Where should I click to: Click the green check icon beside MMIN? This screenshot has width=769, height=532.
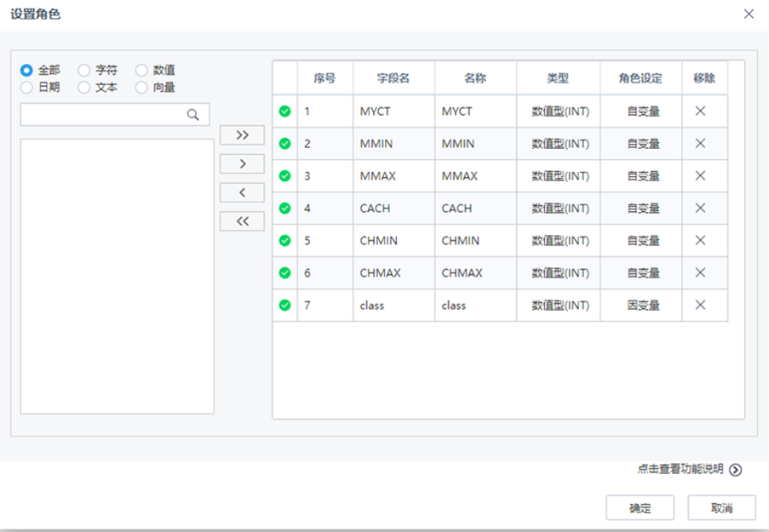(x=284, y=143)
